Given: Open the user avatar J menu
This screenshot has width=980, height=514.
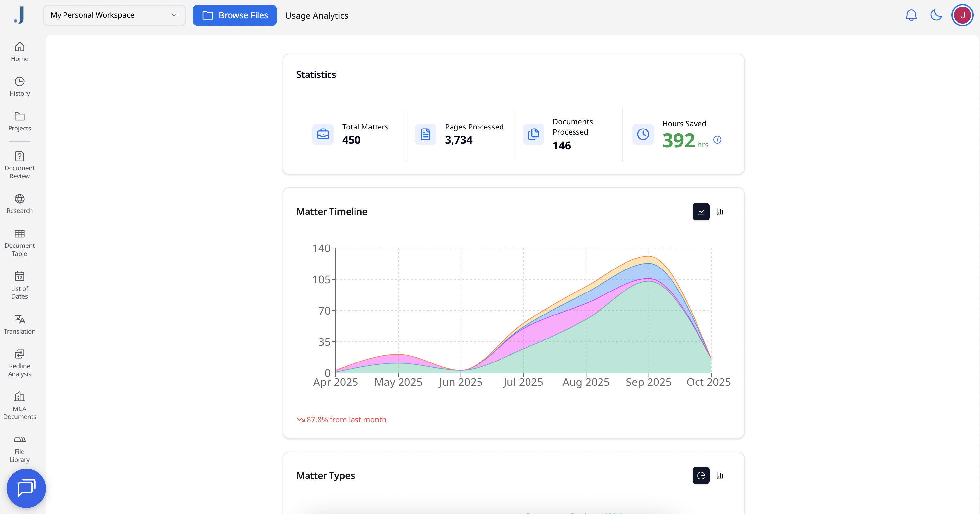Looking at the screenshot, I should (x=962, y=15).
